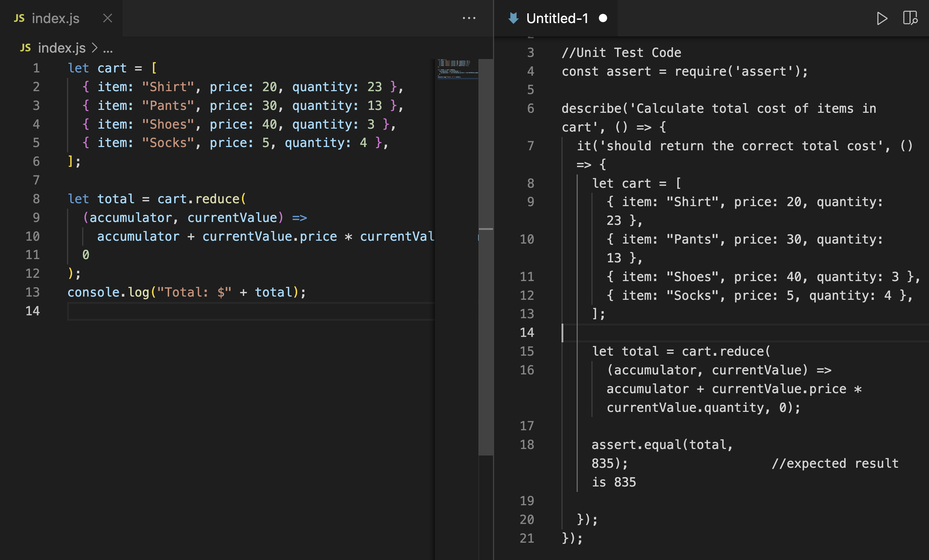929x560 pixels.
Task: Click the initial value 0 on line 11
Action: coord(86,255)
